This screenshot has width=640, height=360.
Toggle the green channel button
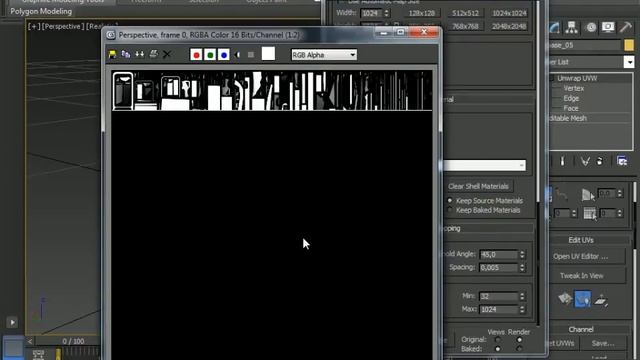pyautogui.click(x=210, y=55)
